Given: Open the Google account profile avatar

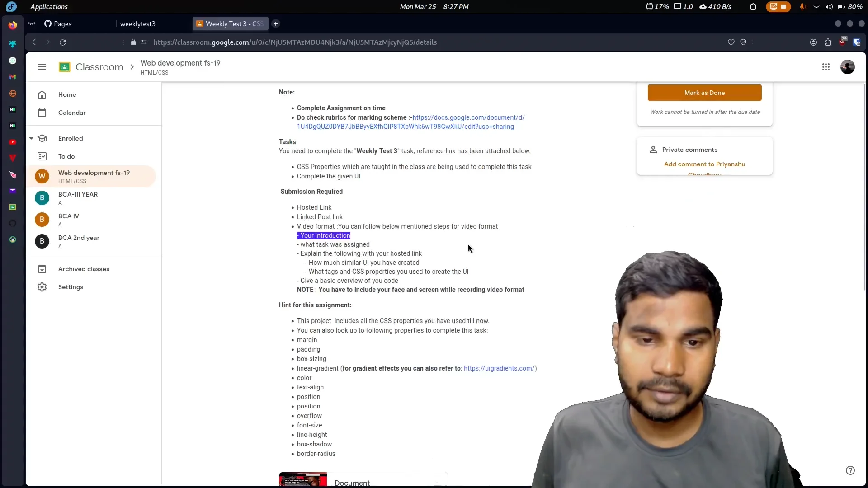Looking at the screenshot, I should 847,67.
